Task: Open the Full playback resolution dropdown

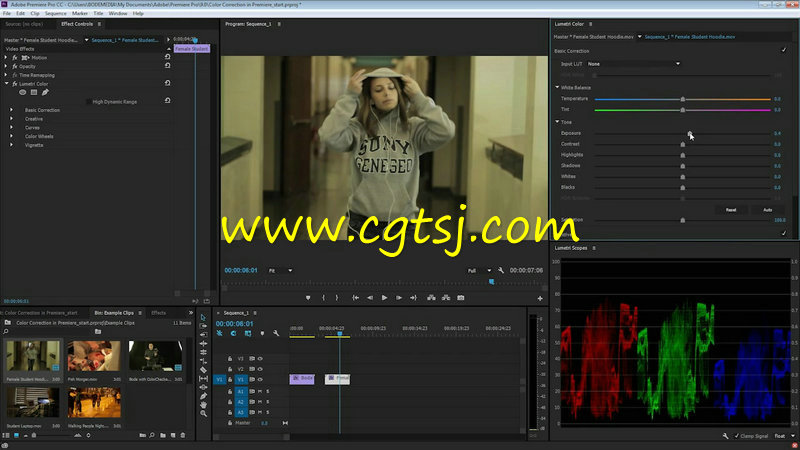Action: (x=479, y=270)
